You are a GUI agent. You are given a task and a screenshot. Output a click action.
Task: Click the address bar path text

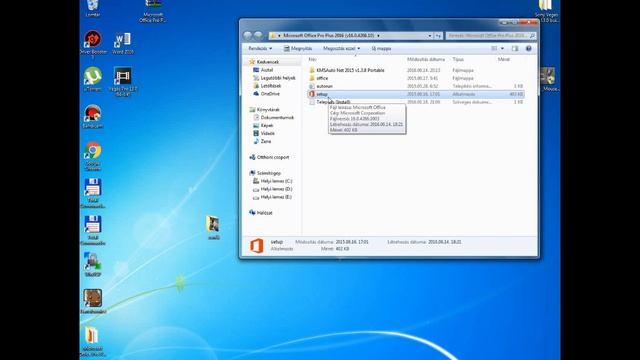tap(329, 36)
